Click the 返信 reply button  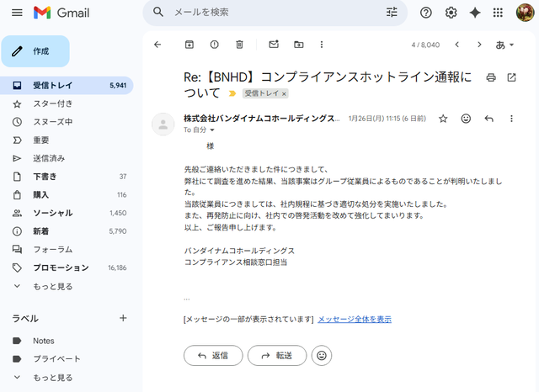(x=213, y=356)
